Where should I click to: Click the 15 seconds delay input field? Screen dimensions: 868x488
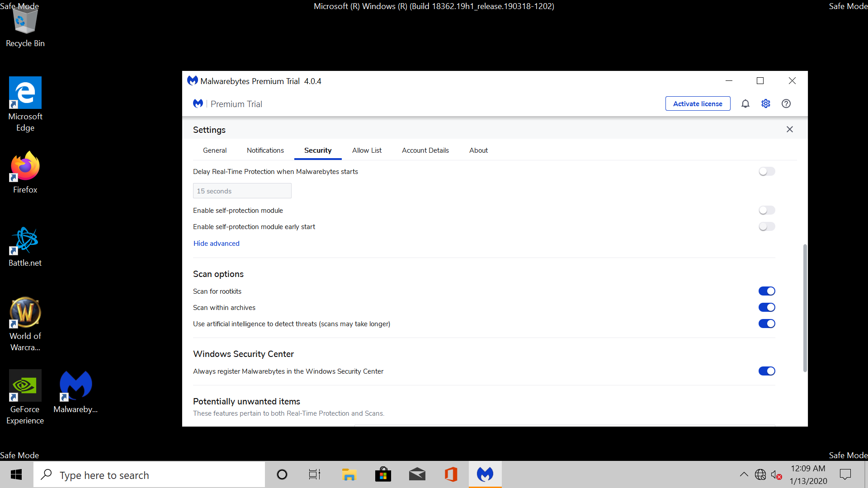tap(242, 191)
